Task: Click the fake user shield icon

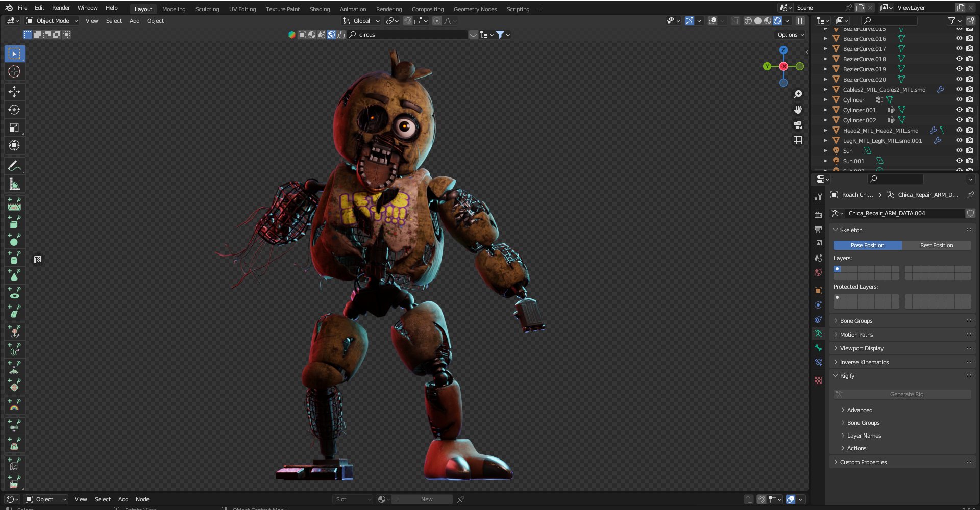Action: [x=970, y=213]
